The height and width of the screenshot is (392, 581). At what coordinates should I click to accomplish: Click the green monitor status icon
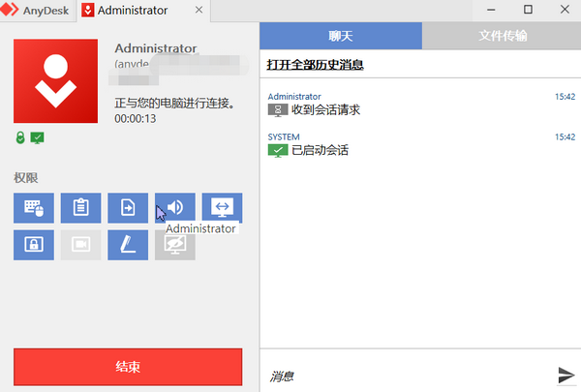[37, 137]
